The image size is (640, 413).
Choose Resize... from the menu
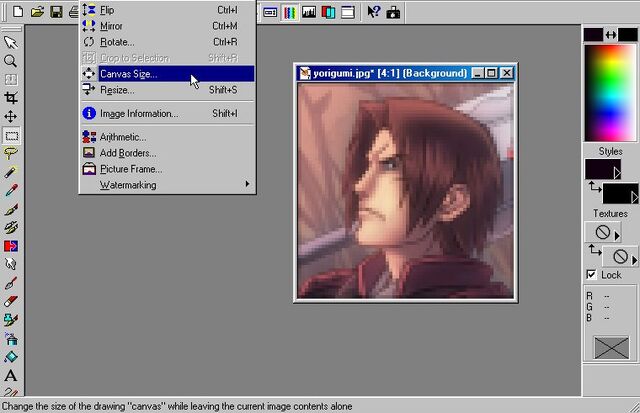167,90
